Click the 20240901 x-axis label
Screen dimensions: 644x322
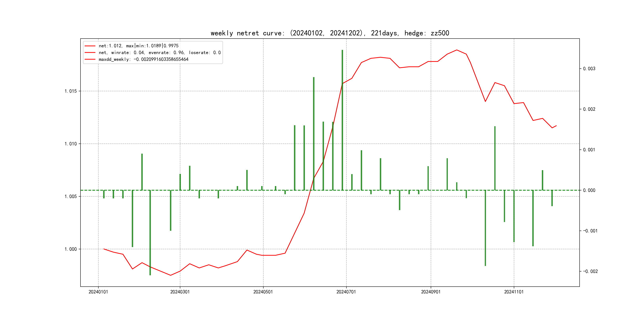431,292
